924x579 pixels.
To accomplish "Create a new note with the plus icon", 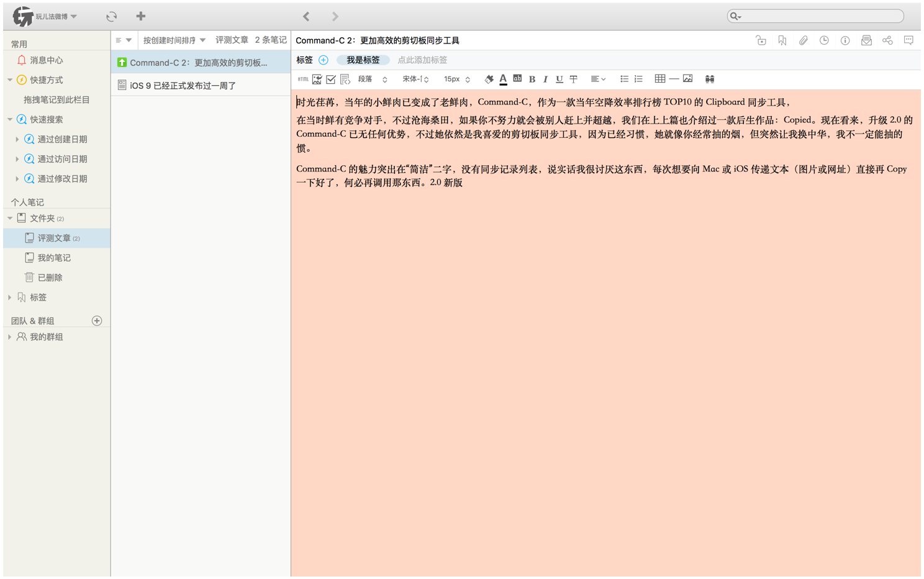I will (141, 16).
